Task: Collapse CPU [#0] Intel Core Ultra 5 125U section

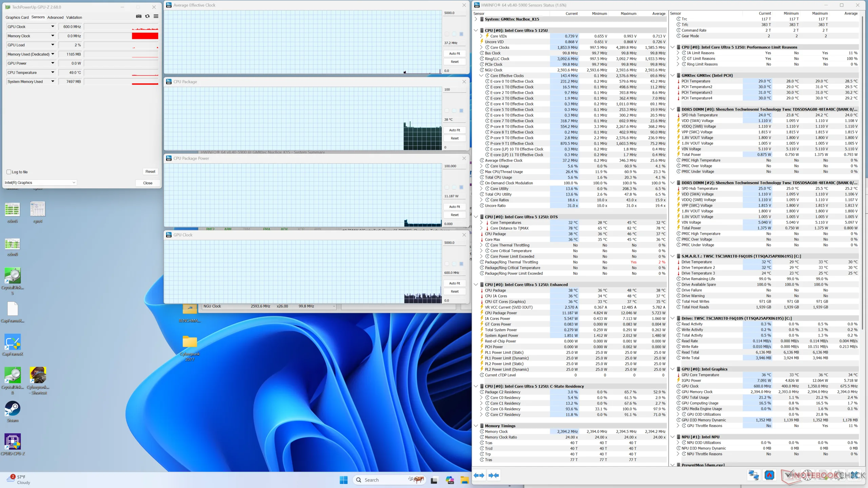Action: [476, 30]
